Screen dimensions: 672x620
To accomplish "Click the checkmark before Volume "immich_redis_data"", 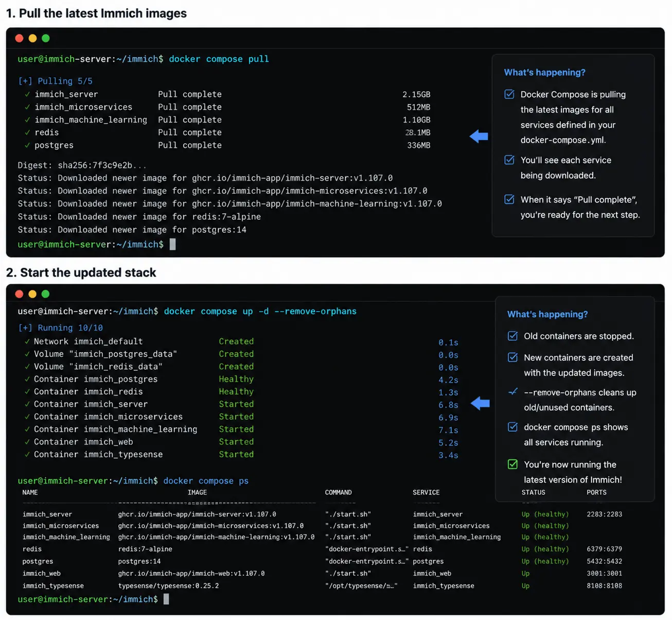I will click(27, 367).
